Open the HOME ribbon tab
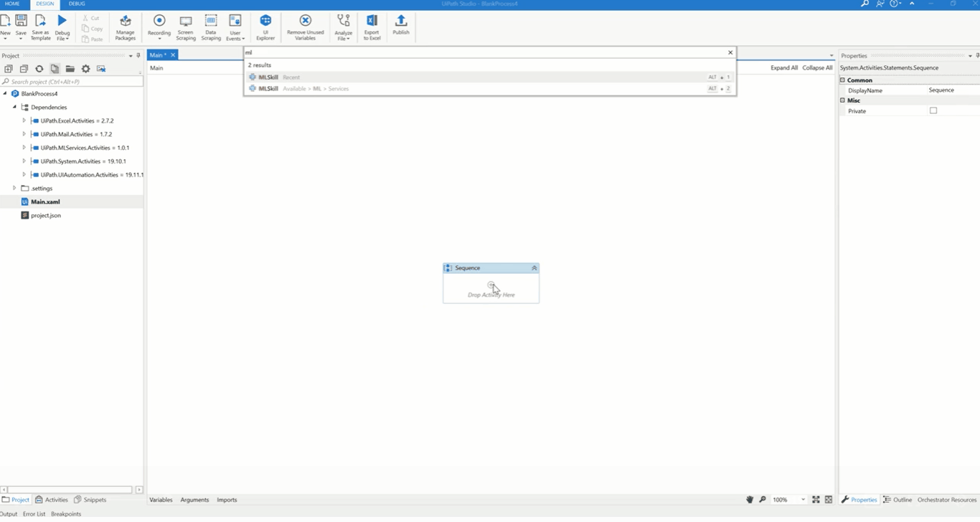Image resolution: width=980 pixels, height=522 pixels. click(x=12, y=4)
